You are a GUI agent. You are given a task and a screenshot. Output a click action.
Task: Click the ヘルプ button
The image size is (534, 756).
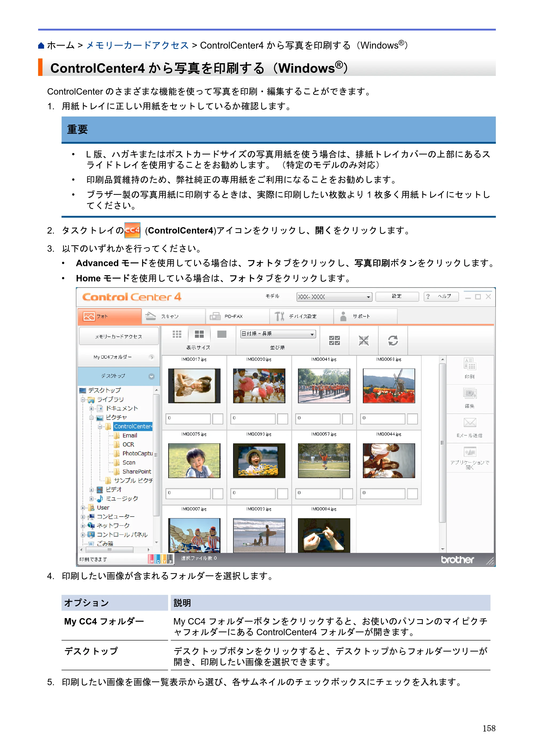click(x=441, y=296)
